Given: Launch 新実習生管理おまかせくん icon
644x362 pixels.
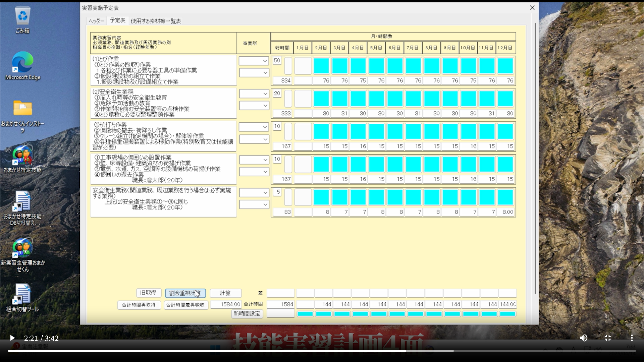Looking at the screenshot, I should [22, 248].
